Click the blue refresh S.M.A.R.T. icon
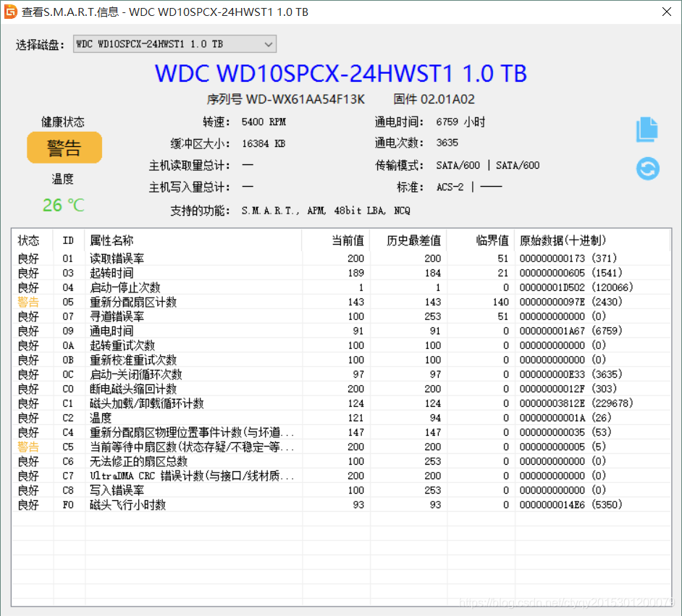Image resolution: width=682 pixels, height=616 pixels. [x=648, y=169]
